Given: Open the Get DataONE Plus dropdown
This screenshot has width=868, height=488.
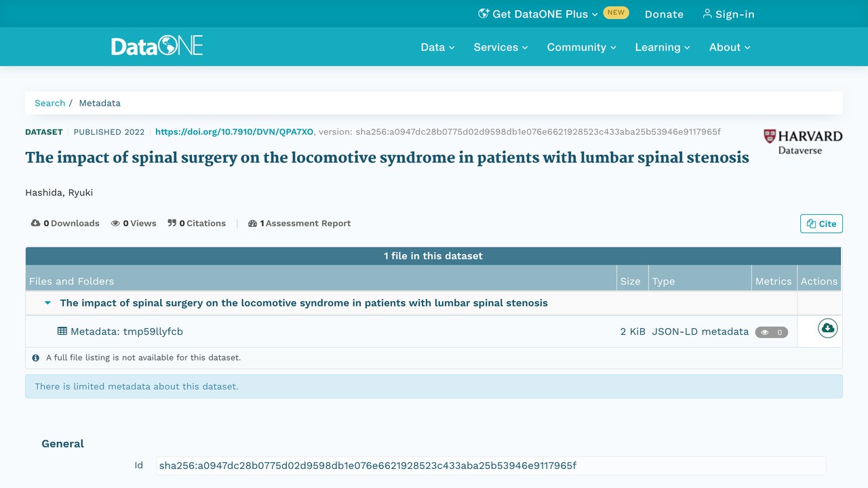Looking at the screenshot, I should click(x=538, y=14).
